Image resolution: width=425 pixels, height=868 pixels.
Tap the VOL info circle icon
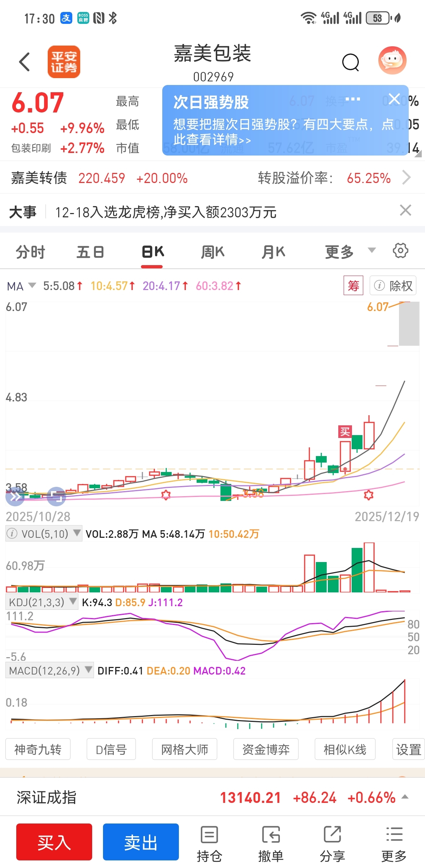(12, 533)
